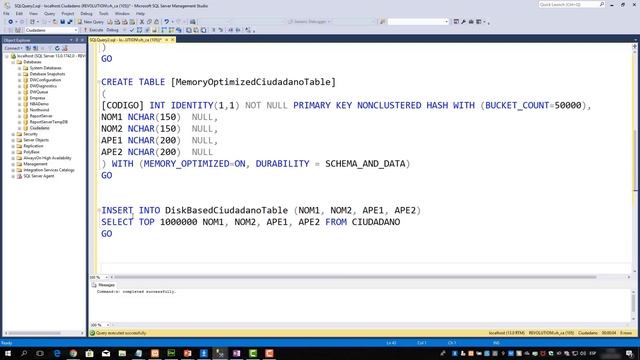Open Task View from the taskbar
The width and height of the screenshot is (640, 360).
(40, 353)
